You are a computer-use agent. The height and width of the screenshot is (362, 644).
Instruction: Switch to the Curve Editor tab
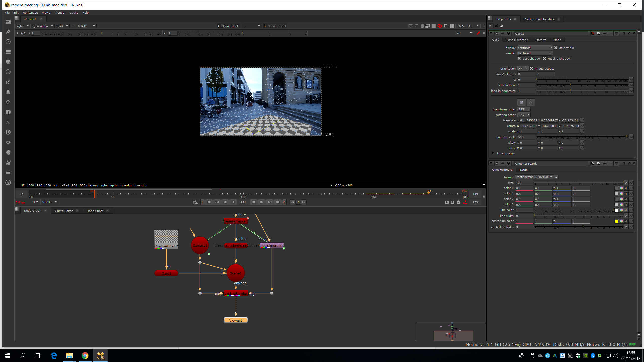(x=64, y=211)
